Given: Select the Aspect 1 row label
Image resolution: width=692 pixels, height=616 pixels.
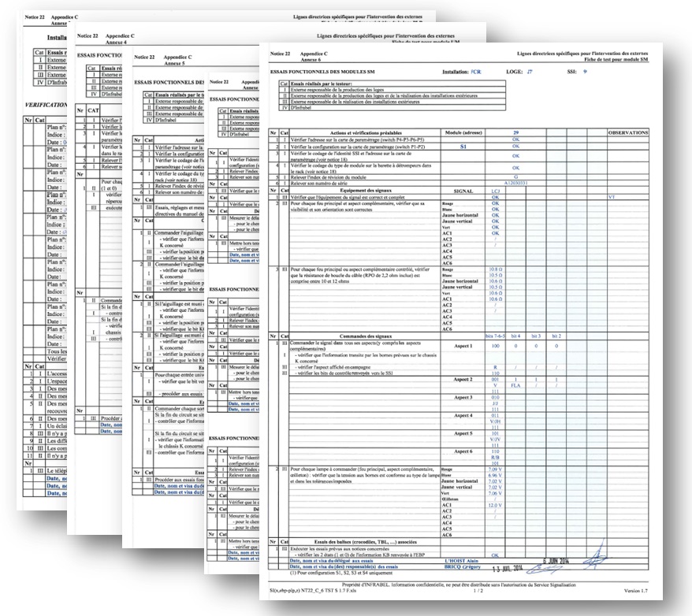Looking at the screenshot, I should [463, 346].
